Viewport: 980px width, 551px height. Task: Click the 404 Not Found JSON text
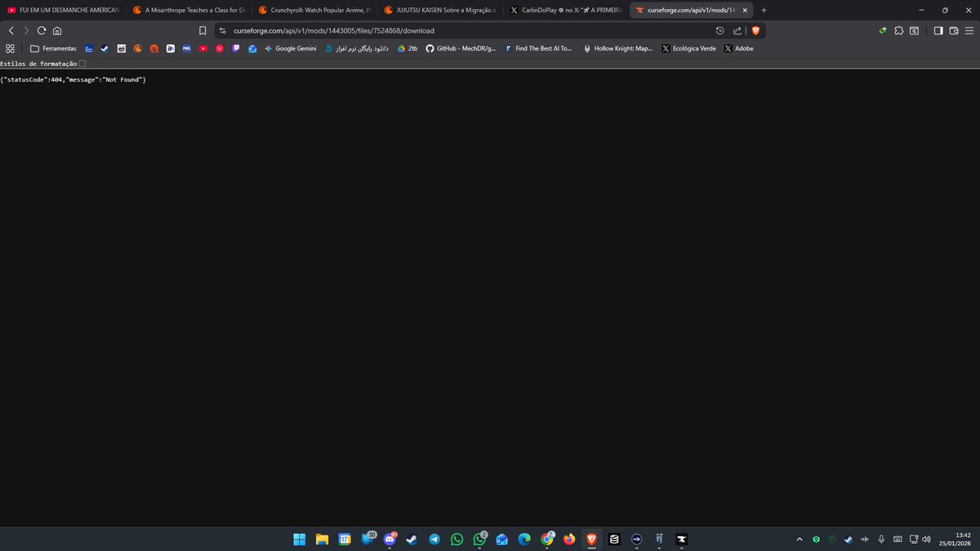pos(73,79)
